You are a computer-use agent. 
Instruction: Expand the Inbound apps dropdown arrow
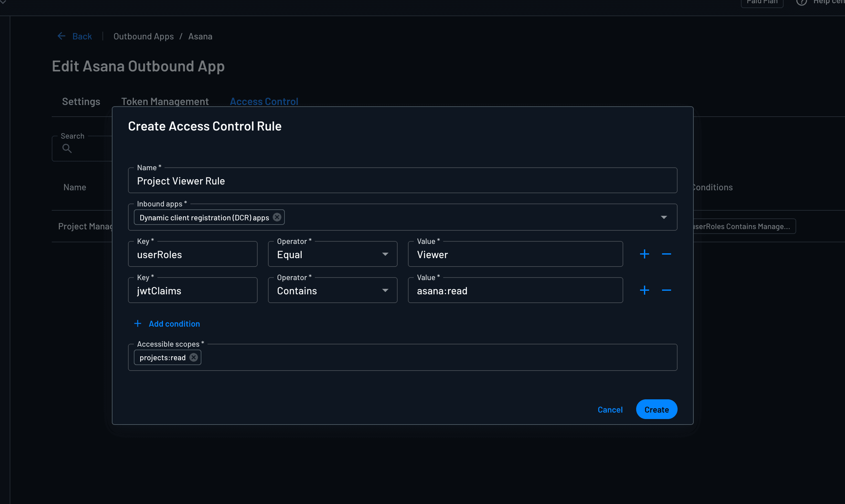point(664,217)
